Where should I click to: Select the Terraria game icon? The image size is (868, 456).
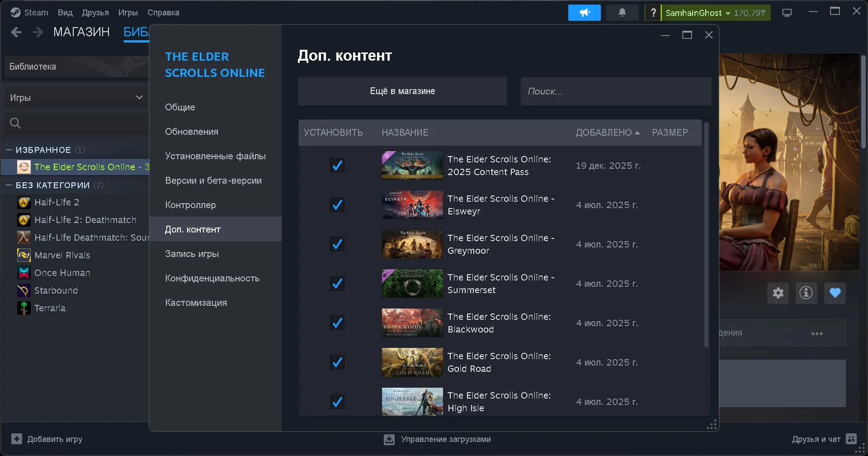[24, 308]
